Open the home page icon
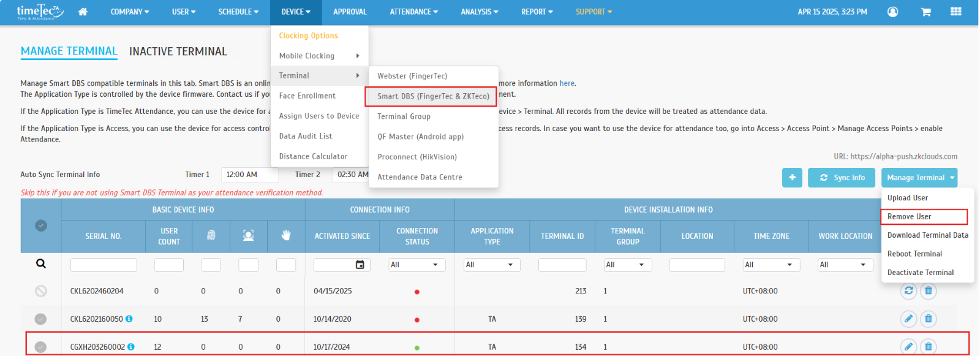The width and height of the screenshot is (980, 356). coord(83,12)
